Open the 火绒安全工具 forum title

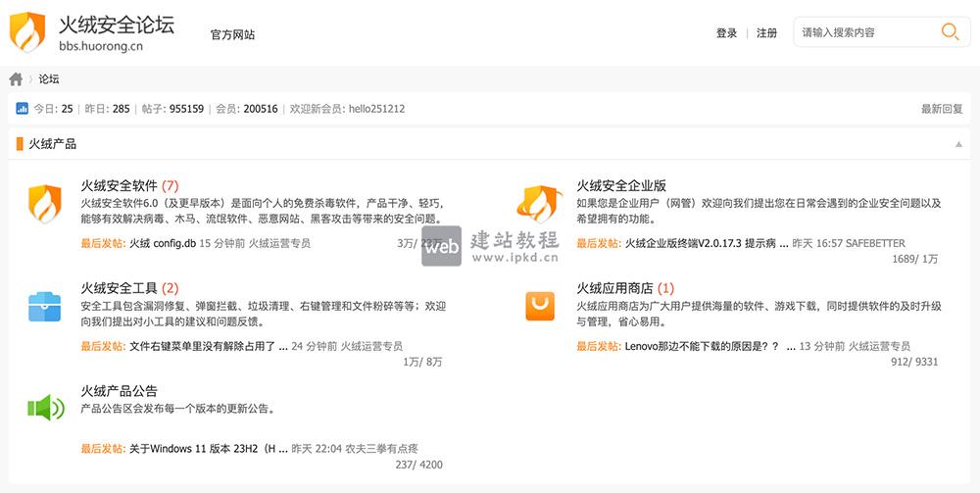(x=120, y=288)
